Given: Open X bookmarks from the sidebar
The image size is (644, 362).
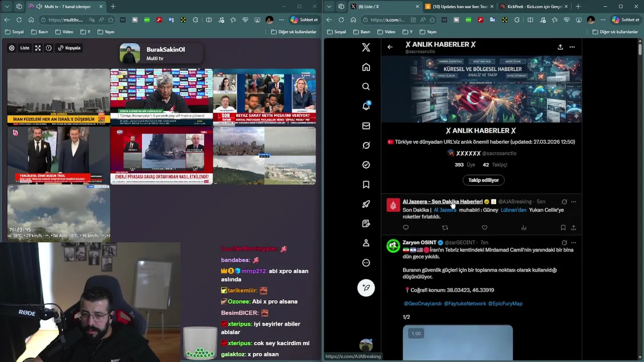Looking at the screenshot, I should tap(366, 185).
